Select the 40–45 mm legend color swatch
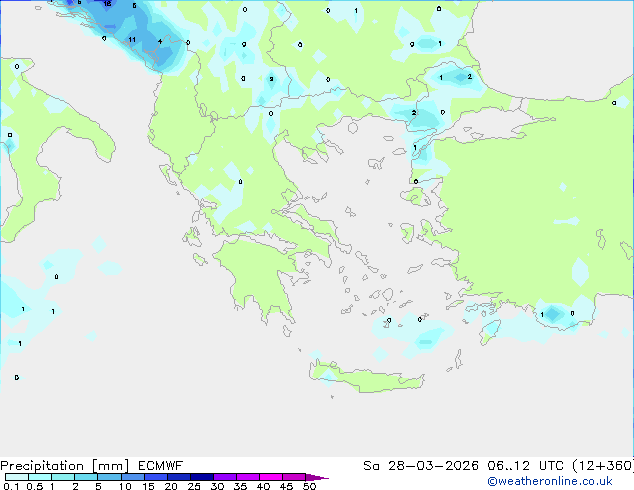This screenshot has width=634, height=490. pos(271,477)
